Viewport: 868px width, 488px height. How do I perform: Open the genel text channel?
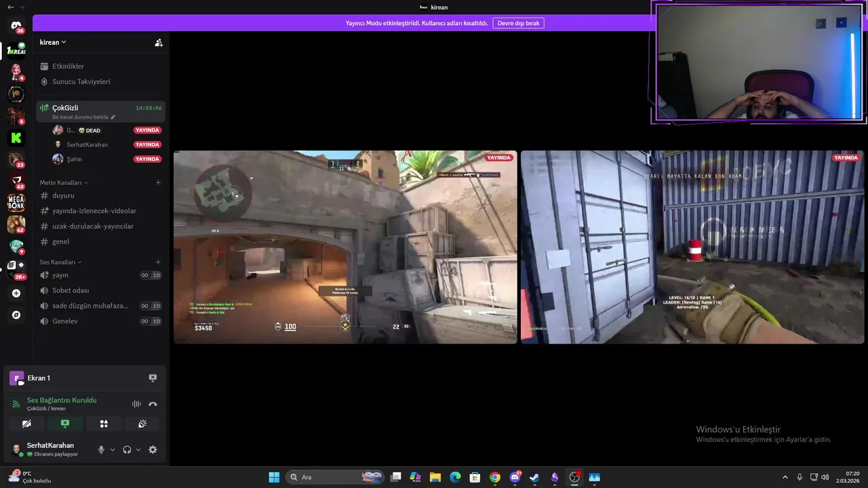coord(100,241)
